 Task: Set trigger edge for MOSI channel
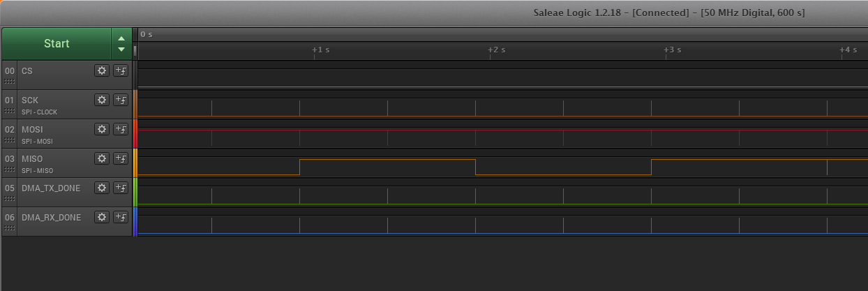tap(121, 129)
